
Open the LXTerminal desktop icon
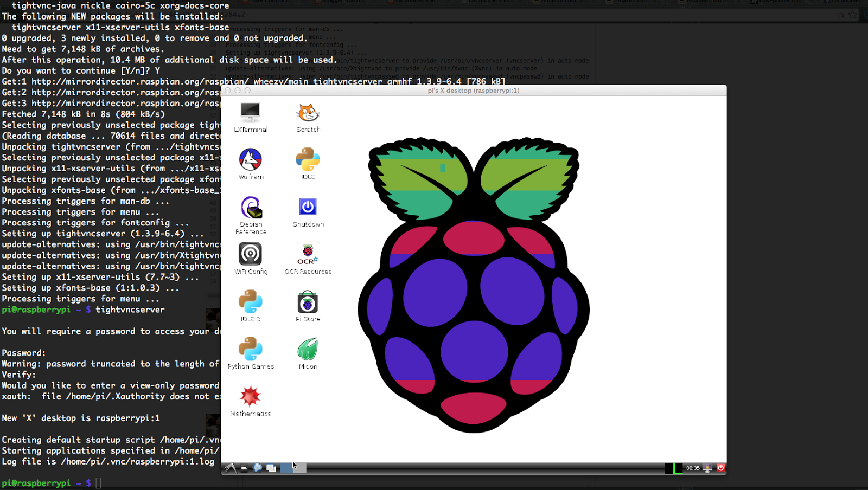pos(251,118)
